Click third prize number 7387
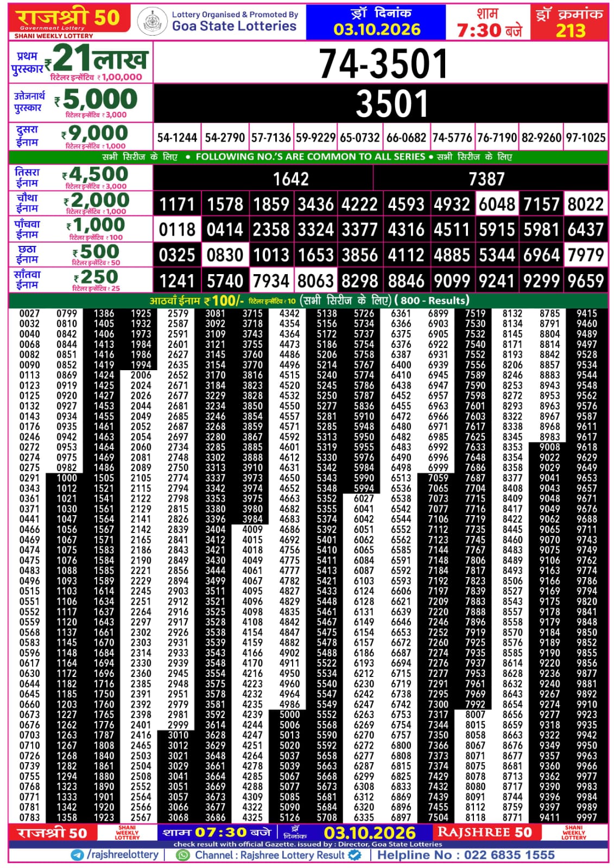The height and width of the screenshot is (868, 614). tap(487, 179)
